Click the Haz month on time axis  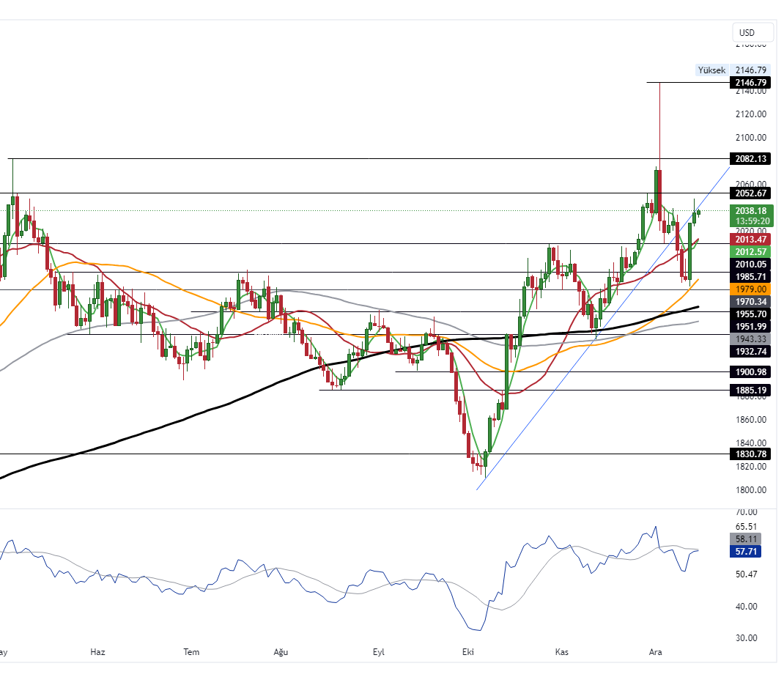tap(98, 652)
